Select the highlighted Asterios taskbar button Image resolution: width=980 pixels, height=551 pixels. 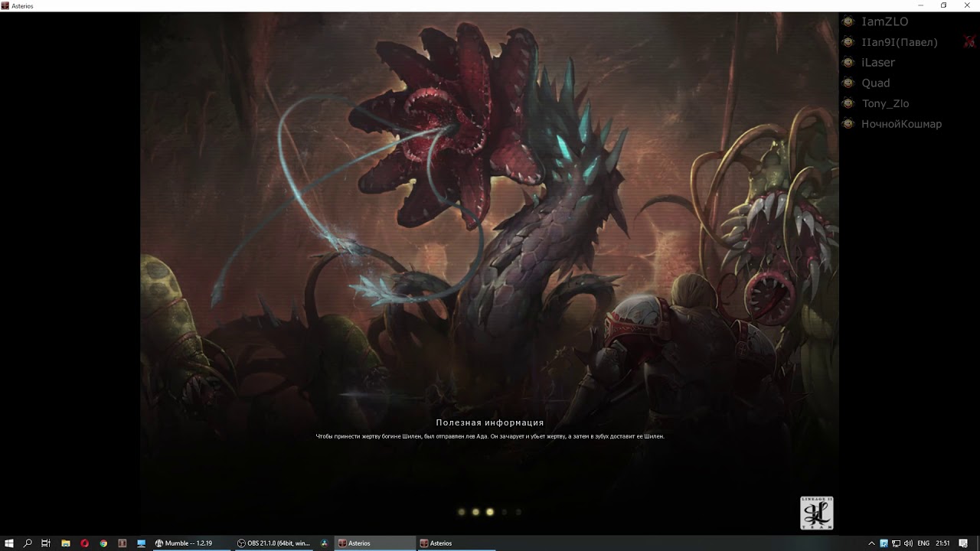374,543
